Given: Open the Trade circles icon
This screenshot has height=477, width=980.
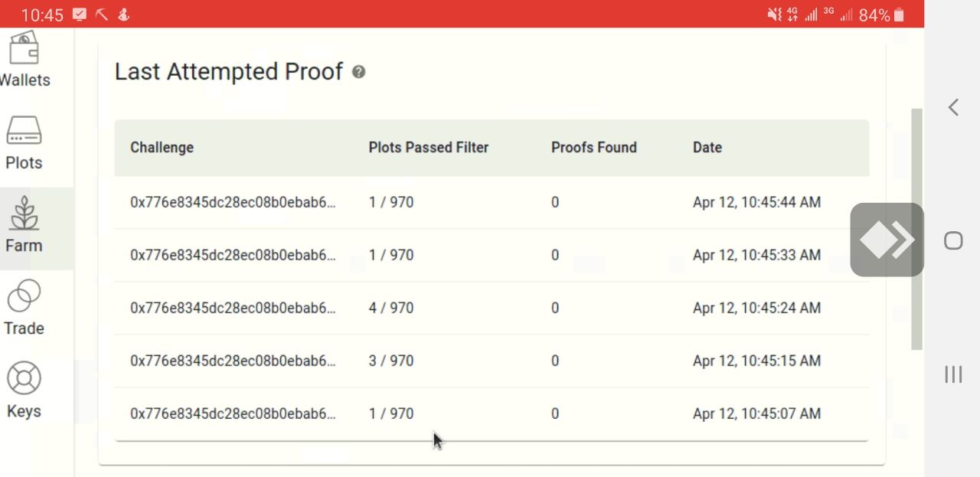Looking at the screenshot, I should pyautogui.click(x=24, y=296).
